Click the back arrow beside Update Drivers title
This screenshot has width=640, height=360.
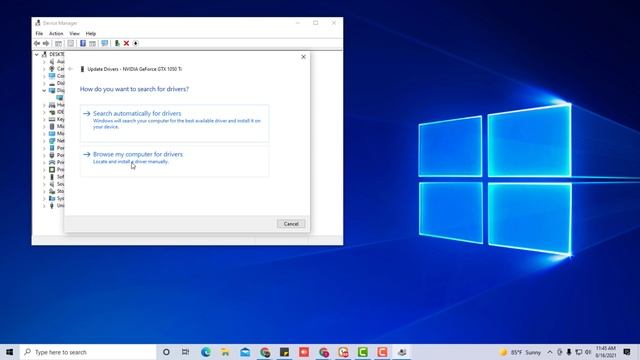[70, 69]
